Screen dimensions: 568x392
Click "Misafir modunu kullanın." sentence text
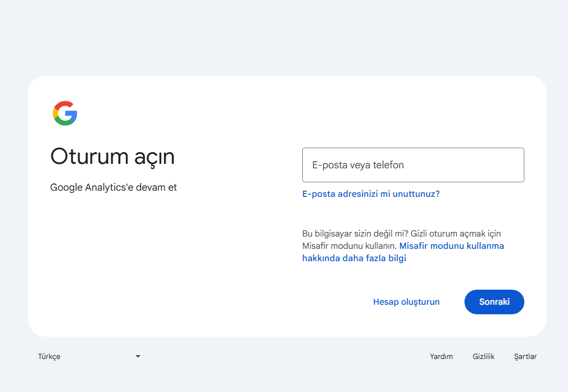(349, 246)
